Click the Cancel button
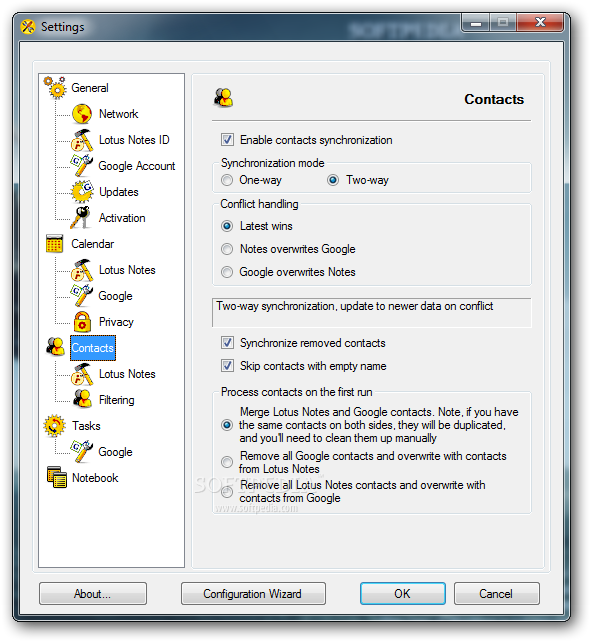 pos(496,594)
